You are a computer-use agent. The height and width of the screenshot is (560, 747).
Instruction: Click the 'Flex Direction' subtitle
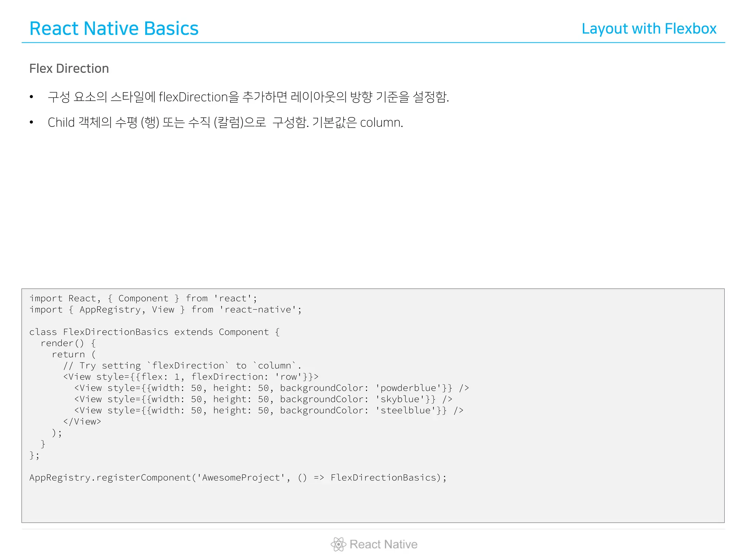point(69,69)
